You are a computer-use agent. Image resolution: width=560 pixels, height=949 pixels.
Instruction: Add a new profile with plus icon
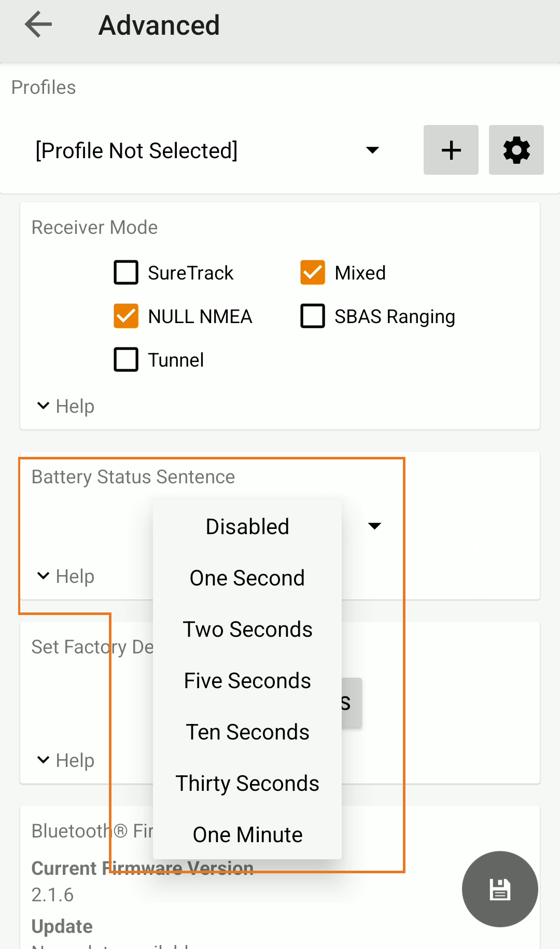tap(451, 150)
